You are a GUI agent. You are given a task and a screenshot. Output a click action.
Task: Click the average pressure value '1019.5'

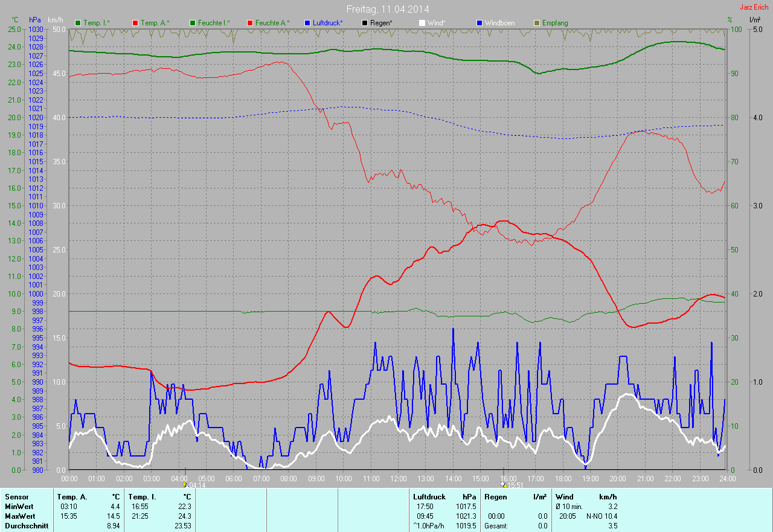466,526
